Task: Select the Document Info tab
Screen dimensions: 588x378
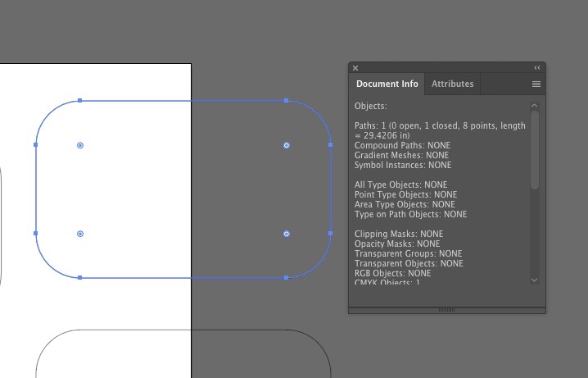Action: click(387, 84)
